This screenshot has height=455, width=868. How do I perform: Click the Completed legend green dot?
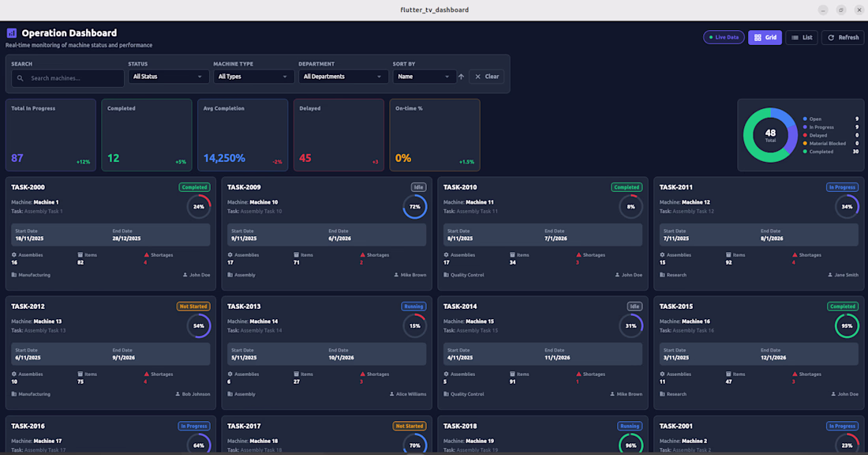805,152
